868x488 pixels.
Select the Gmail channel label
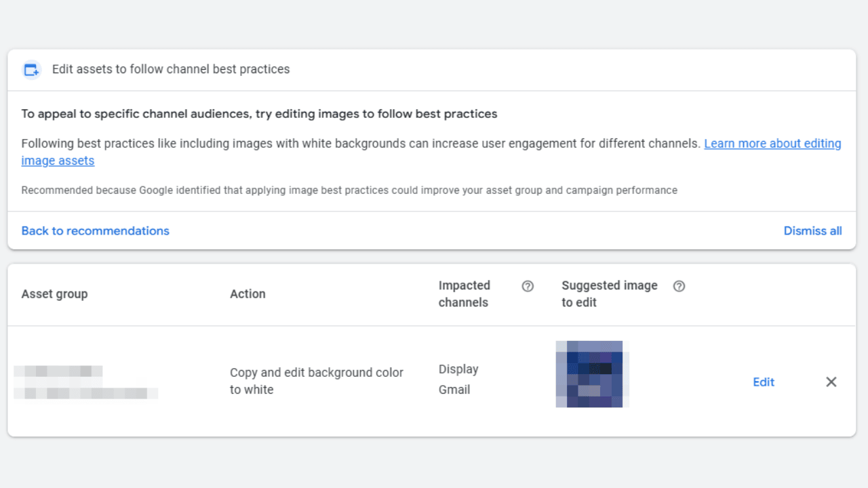pos(454,389)
